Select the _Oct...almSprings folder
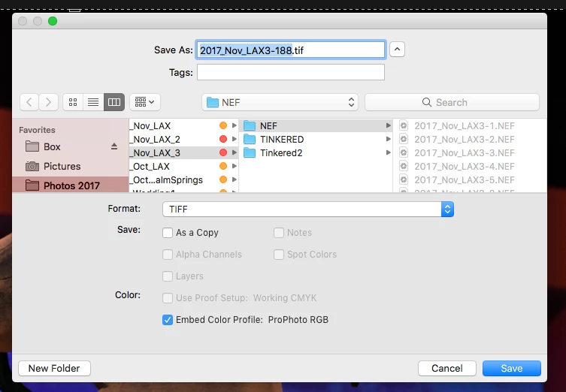 (x=183, y=179)
